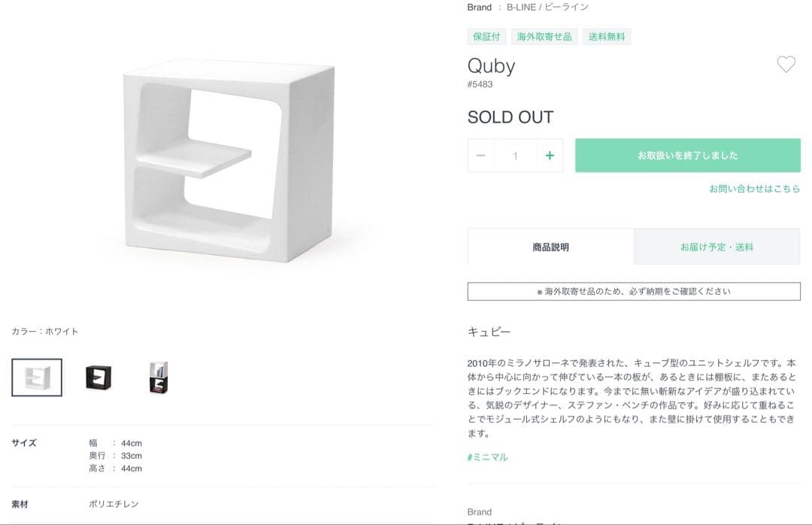Select the white Quby color thumbnail
Viewport: 812px width, 525px height.
click(36, 377)
